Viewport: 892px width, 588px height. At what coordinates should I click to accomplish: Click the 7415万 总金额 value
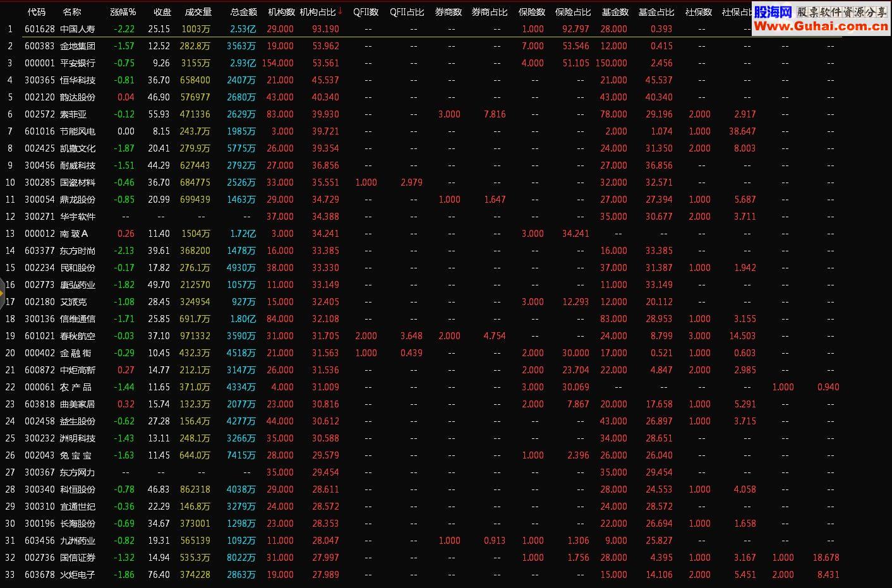pyautogui.click(x=241, y=455)
